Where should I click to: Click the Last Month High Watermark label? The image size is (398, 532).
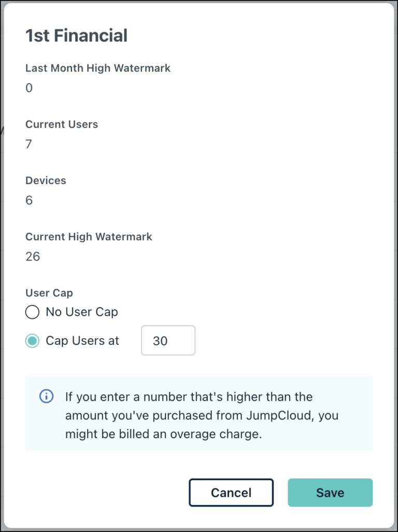(97, 68)
